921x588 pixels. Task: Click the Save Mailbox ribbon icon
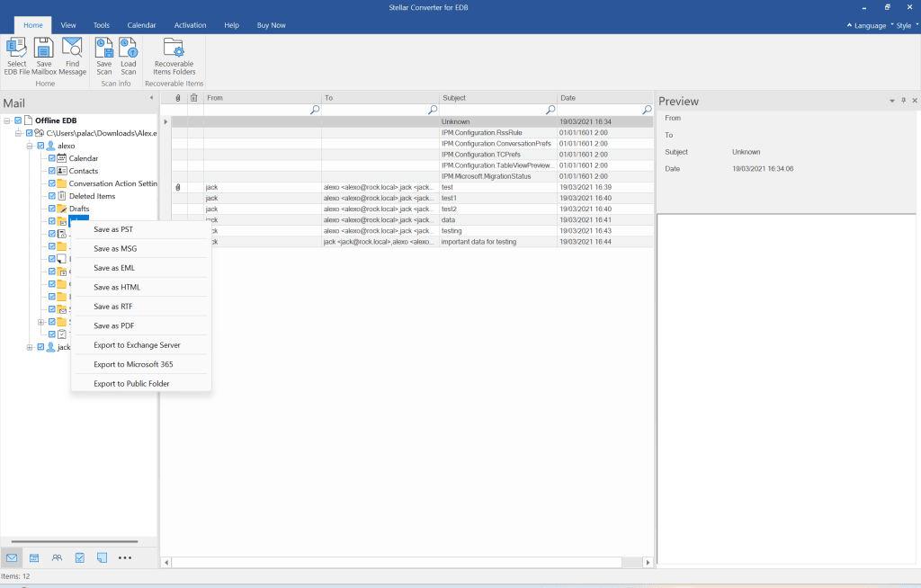pos(44,49)
